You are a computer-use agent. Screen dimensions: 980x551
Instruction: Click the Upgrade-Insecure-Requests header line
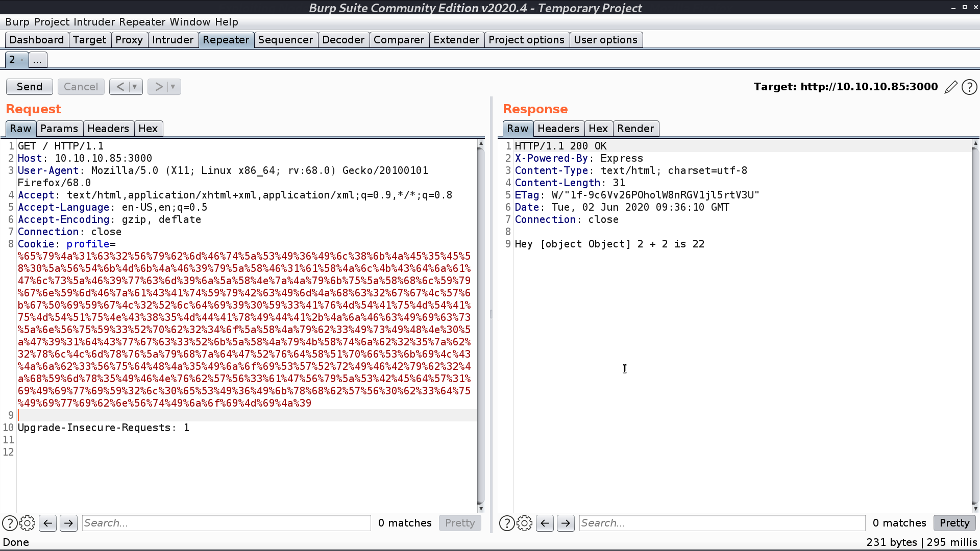[x=104, y=428]
